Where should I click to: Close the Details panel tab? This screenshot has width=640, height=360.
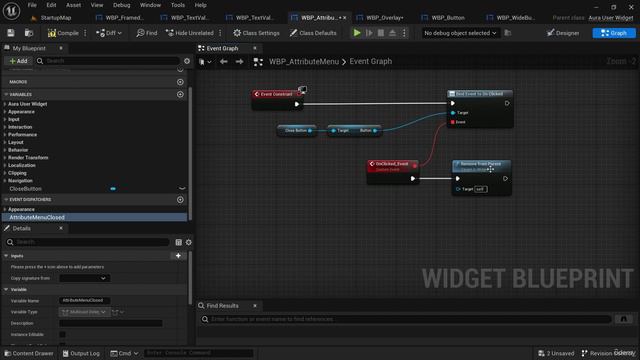[61, 228]
